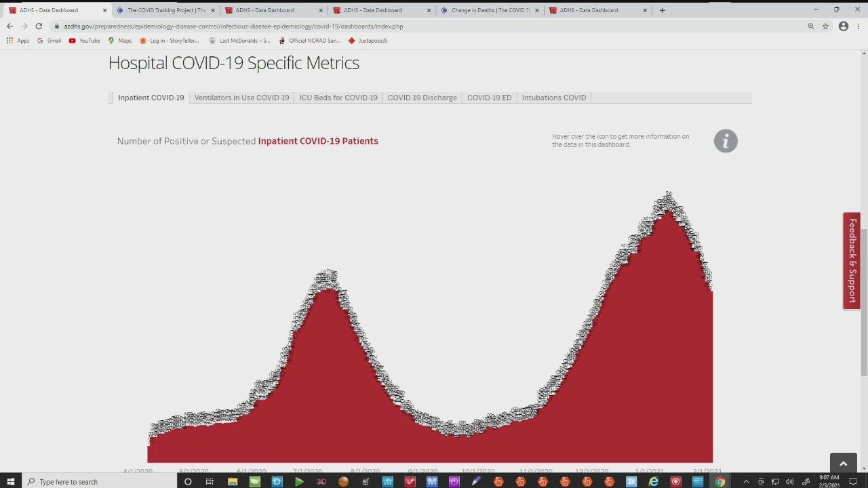Bookmark this page with the star icon
This screenshot has width=868, height=488.
coord(825,26)
